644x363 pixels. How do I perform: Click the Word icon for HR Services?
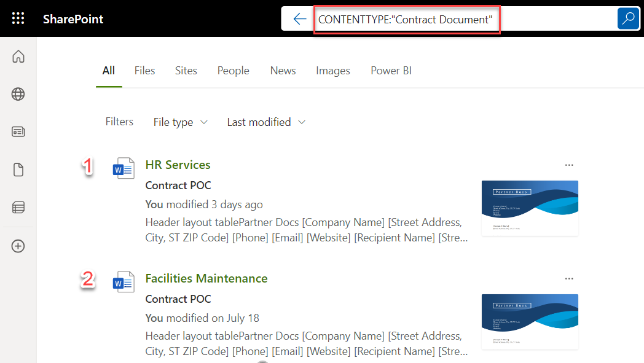(x=124, y=168)
